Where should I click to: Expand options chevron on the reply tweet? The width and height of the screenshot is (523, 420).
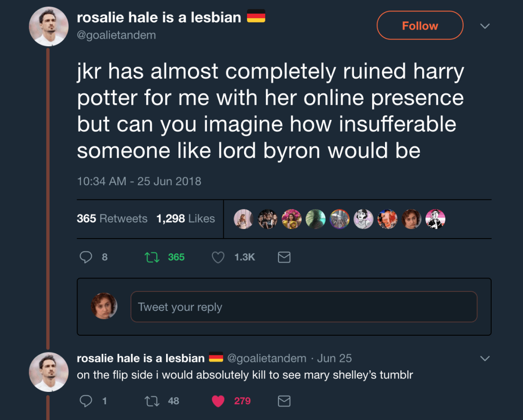coord(484,358)
